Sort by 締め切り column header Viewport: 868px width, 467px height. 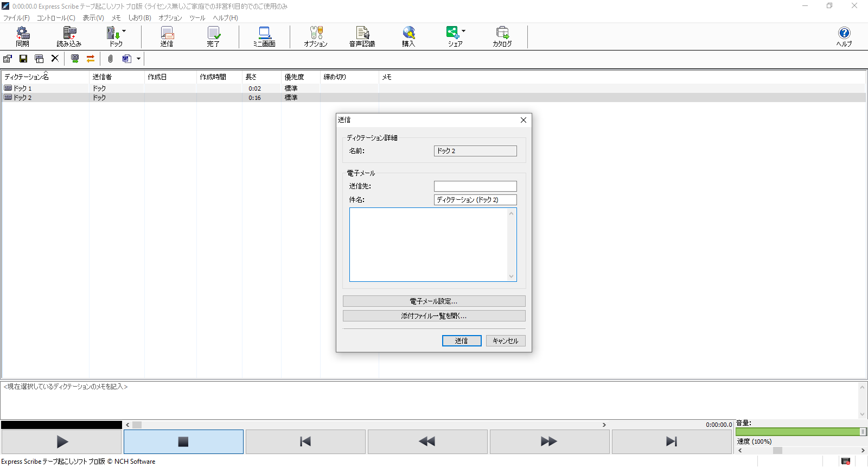(x=349, y=77)
